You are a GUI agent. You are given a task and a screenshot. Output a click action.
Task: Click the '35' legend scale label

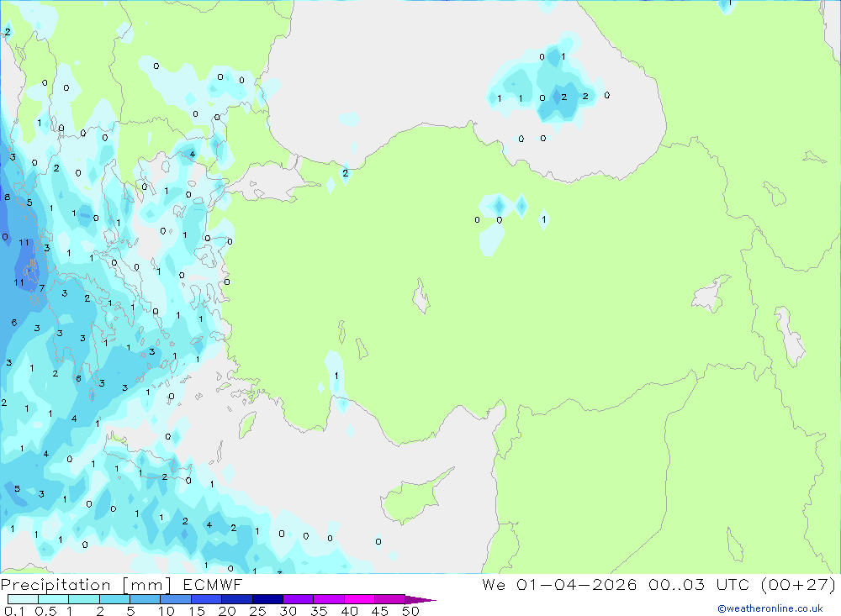(x=319, y=611)
